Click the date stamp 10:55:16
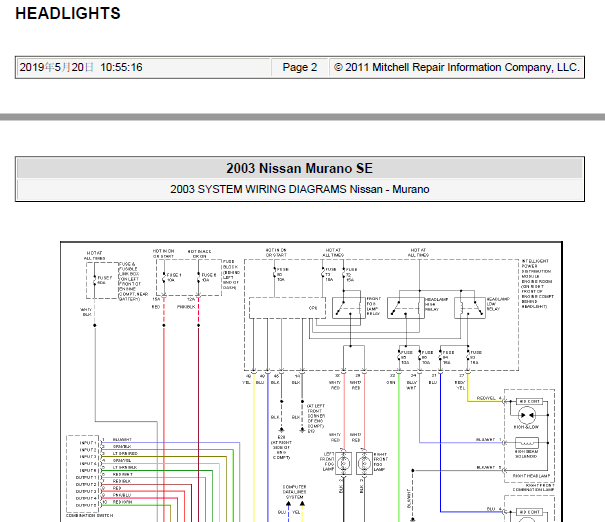 point(121,68)
